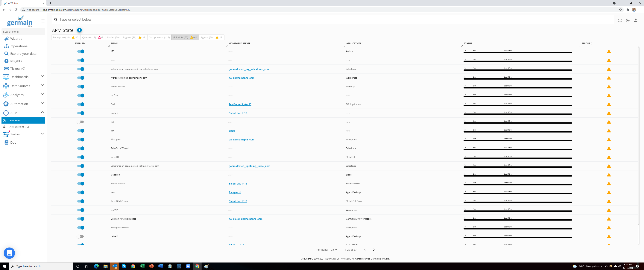Screen dimensions: 644x270
Task: Click the play circle icon in top bar
Action: pyautogui.click(x=628, y=21)
